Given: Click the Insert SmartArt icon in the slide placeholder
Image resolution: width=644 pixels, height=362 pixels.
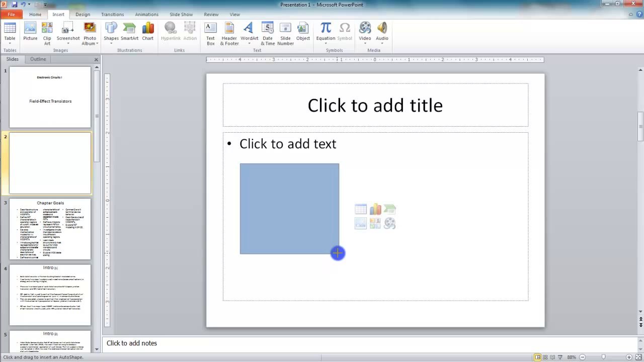Looking at the screenshot, I should click(x=390, y=209).
